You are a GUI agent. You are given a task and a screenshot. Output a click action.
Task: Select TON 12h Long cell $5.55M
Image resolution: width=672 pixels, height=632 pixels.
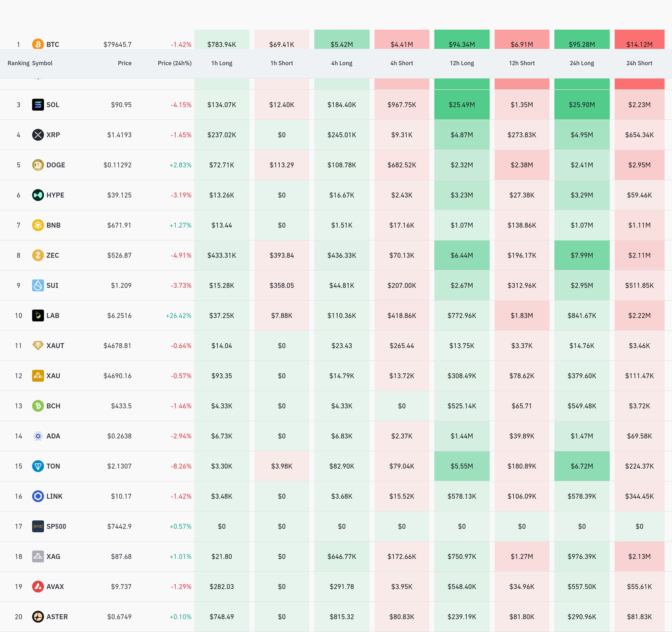[x=462, y=466]
